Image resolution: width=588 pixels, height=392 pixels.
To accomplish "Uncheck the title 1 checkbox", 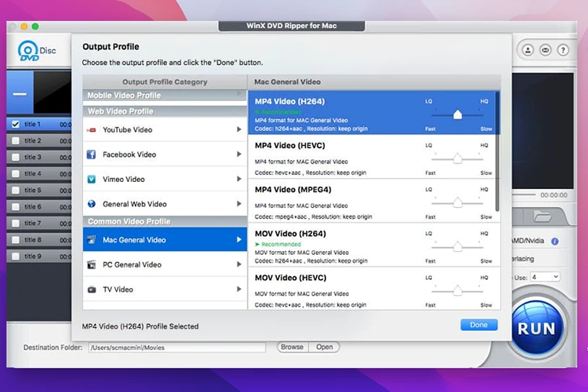I will click(15, 124).
